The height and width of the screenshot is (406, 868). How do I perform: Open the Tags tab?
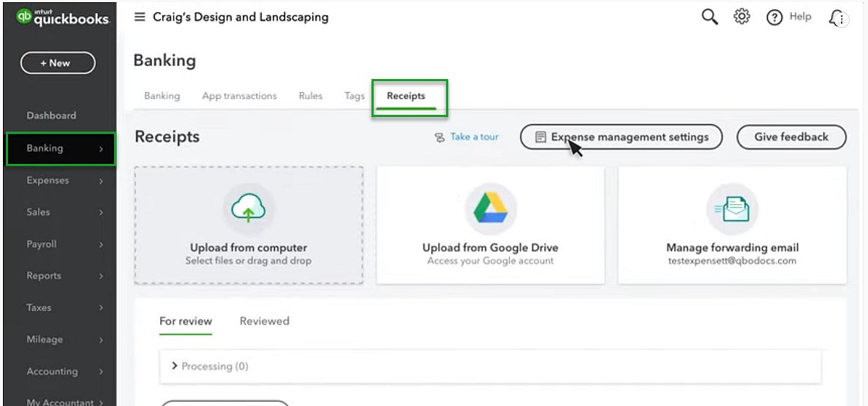[x=354, y=96]
